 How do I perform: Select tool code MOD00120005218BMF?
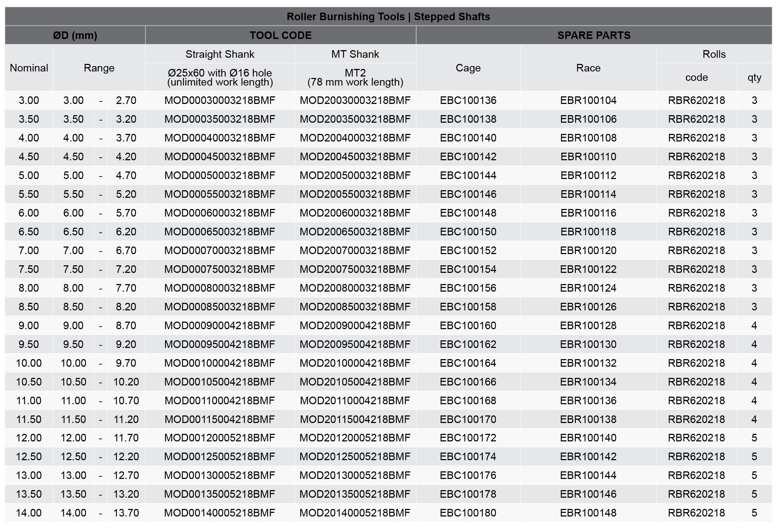(x=220, y=438)
